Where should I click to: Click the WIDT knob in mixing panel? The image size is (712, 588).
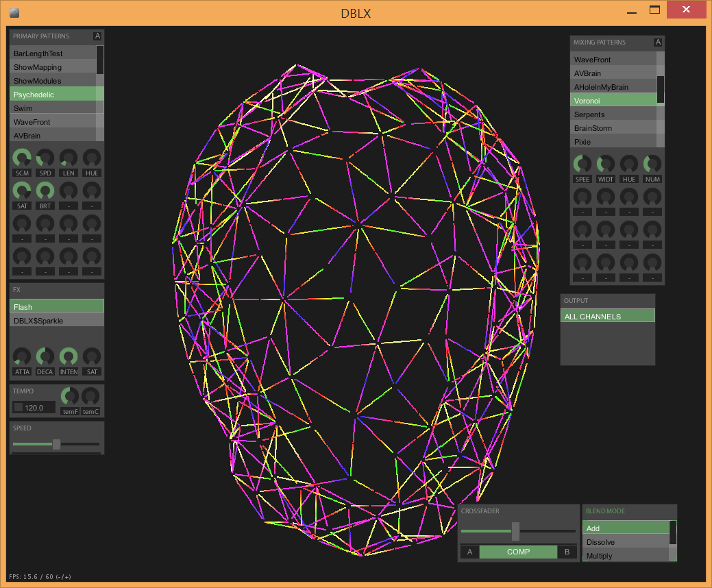coord(605,164)
